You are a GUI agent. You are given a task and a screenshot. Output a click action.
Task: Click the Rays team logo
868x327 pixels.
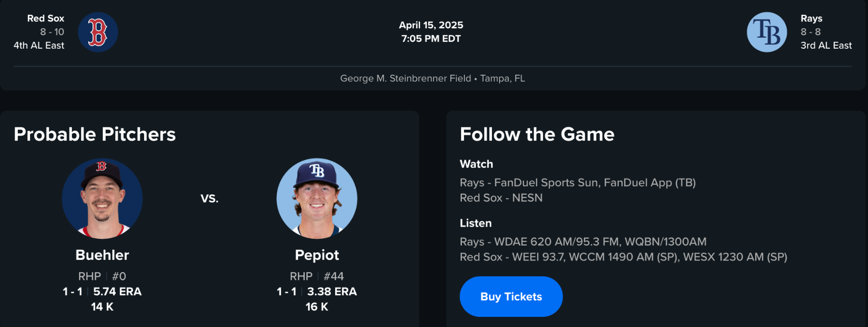(767, 32)
